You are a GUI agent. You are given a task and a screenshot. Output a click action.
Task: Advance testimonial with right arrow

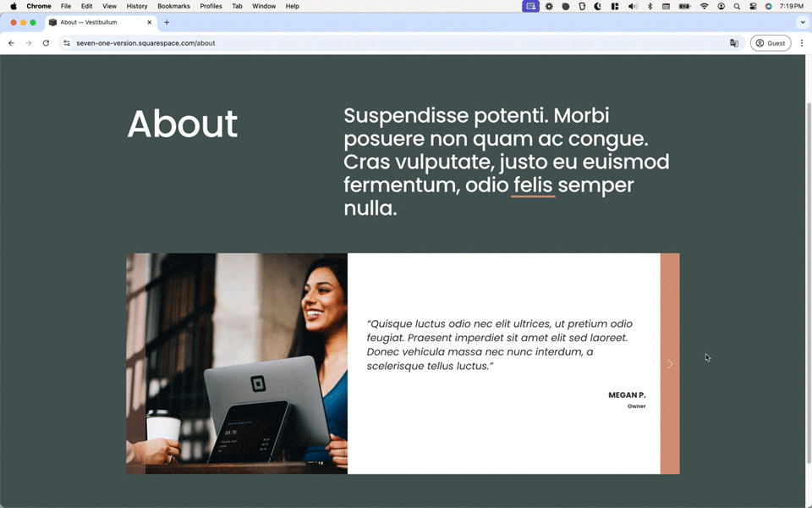pos(670,364)
